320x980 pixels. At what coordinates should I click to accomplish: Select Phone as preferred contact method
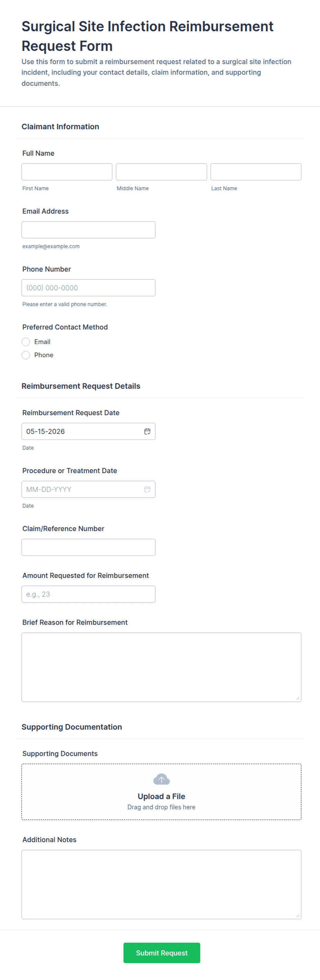[26, 355]
